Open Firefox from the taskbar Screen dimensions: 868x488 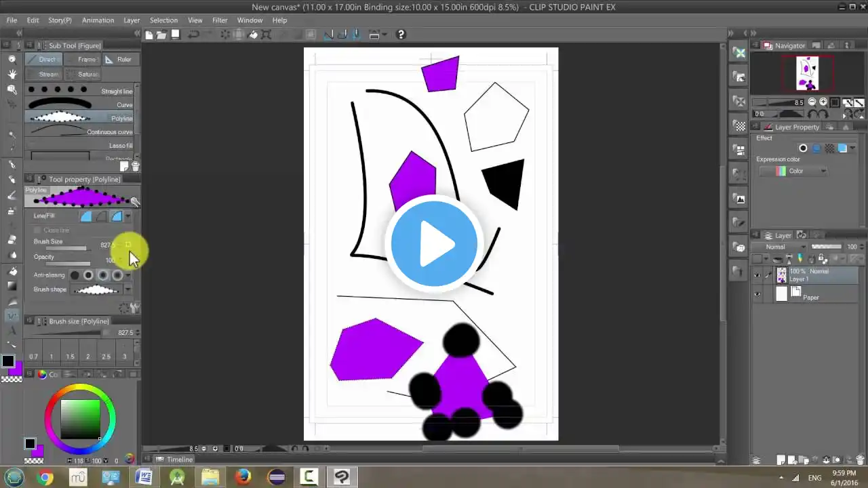pyautogui.click(x=243, y=477)
